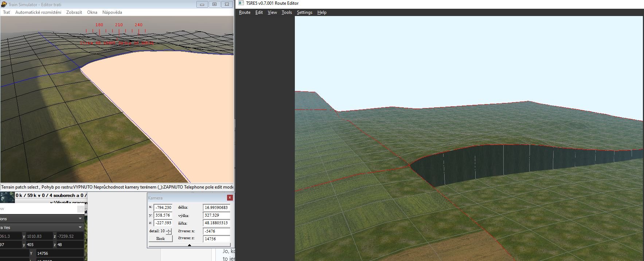Collapse the Kamera dialog with bottom arrow bar
This screenshot has width=644, height=261.
tap(190, 245)
